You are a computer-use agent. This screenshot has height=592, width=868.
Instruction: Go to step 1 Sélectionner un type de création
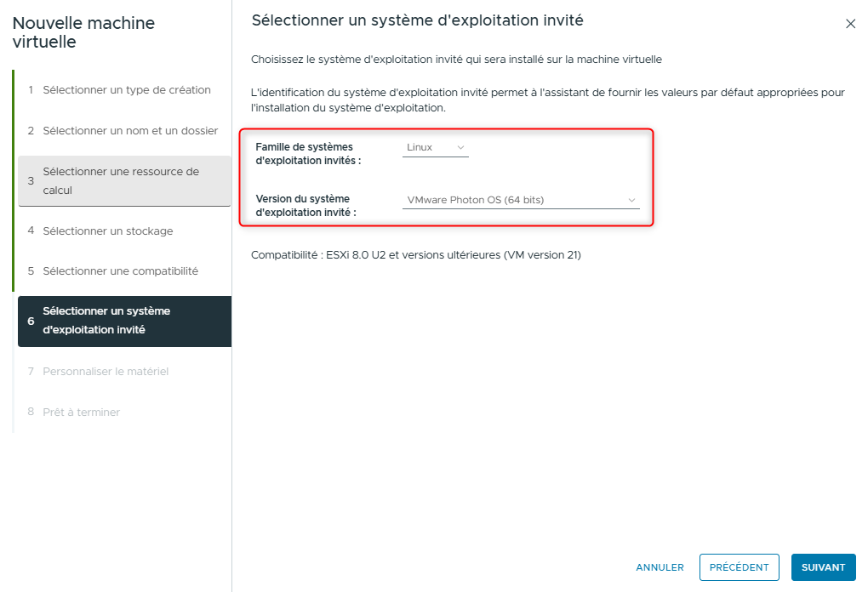[126, 90]
